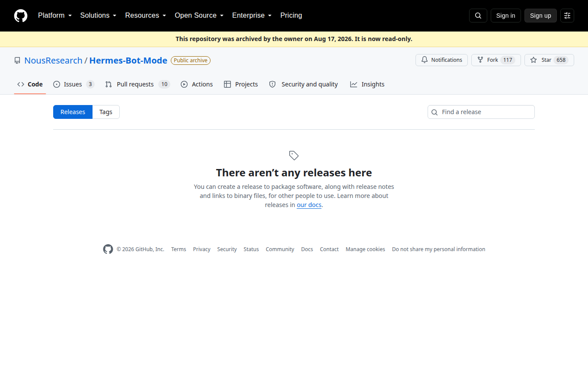
Task: Open the Actions tab
Action: click(197, 84)
